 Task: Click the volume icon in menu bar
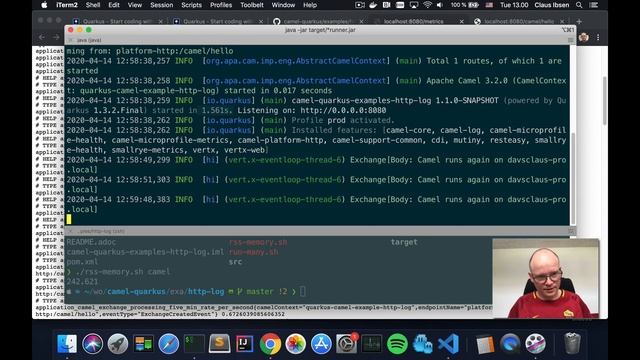[x=440, y=5]
